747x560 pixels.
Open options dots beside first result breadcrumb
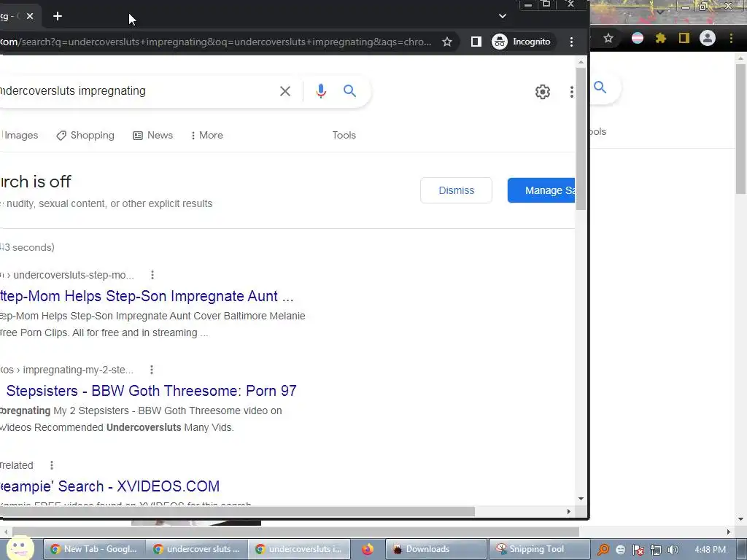[152, 275]
